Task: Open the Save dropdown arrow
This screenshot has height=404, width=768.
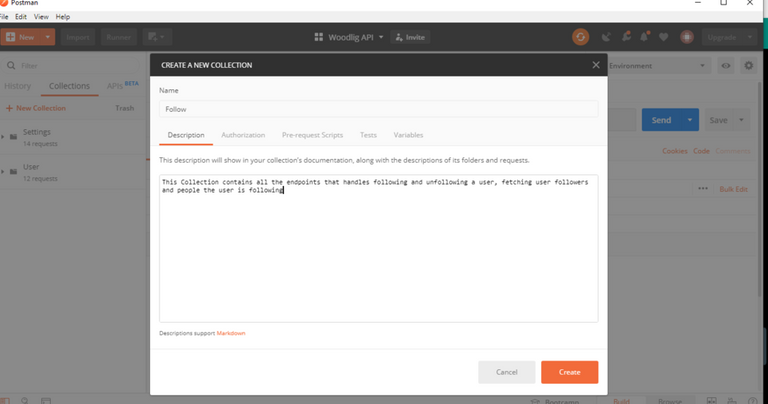Action: 741,120
